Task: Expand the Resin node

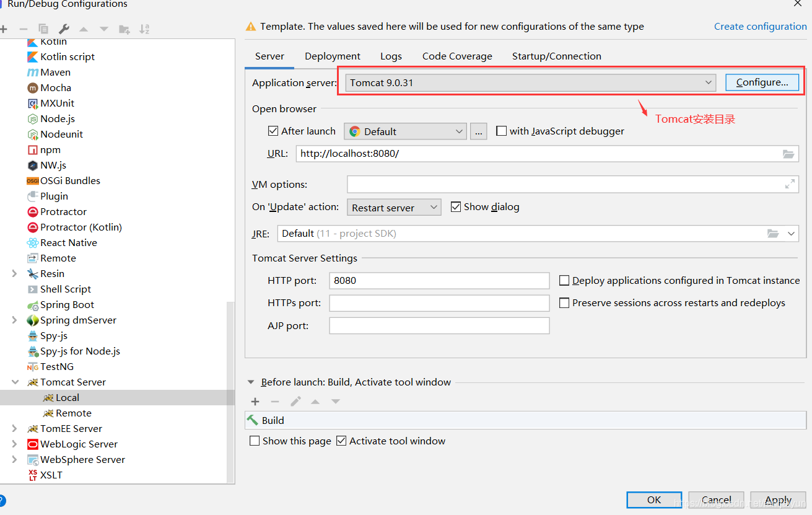Action: point(14,274)
